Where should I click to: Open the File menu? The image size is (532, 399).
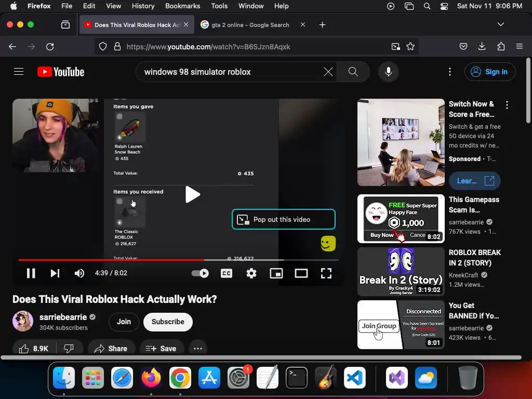tap(66, 6)
